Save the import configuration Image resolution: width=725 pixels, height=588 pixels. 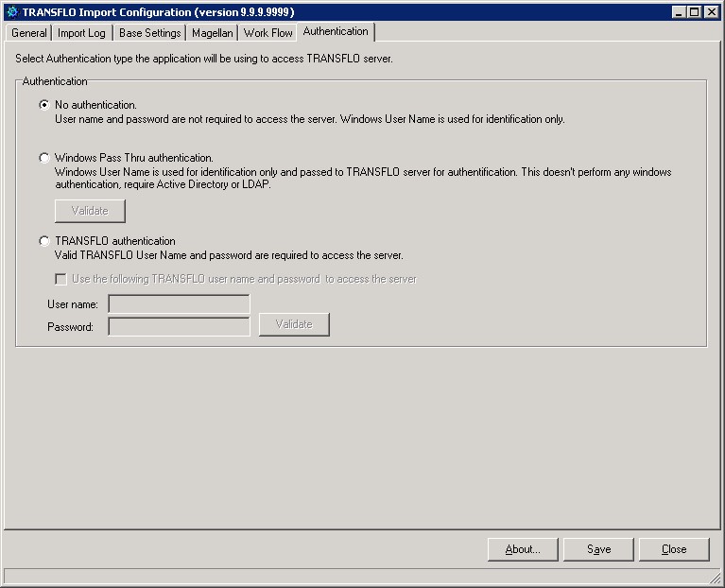tap(598, 549)
